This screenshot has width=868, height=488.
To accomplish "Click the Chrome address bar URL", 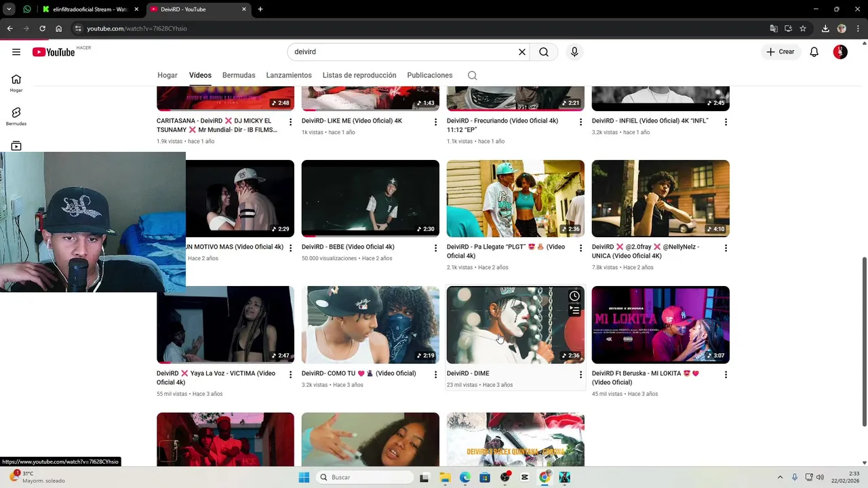I will [137, 28].
